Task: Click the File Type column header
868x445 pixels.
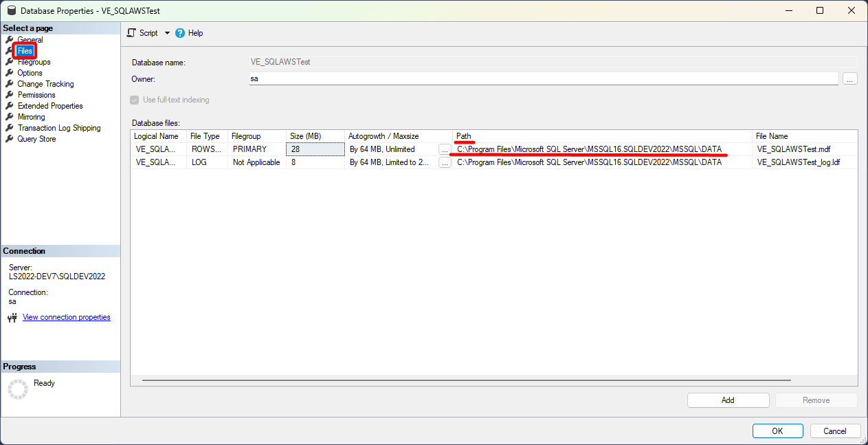Action: pyautogui.click(x=207, y=136)
